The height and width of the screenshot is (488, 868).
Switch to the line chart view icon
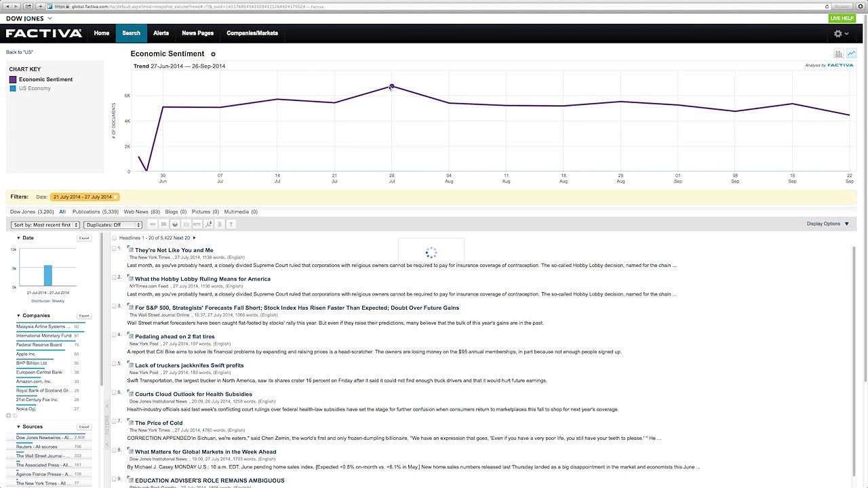(x=851, y=54)
